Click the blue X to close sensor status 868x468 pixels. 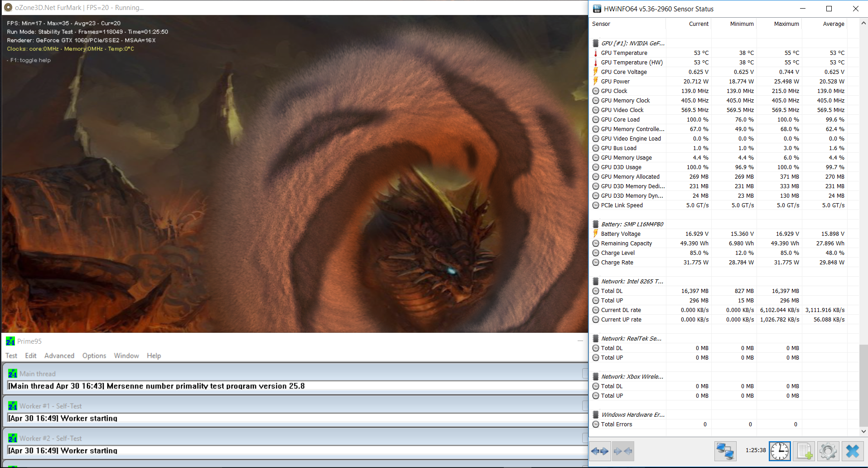click(x=853, y=451)
